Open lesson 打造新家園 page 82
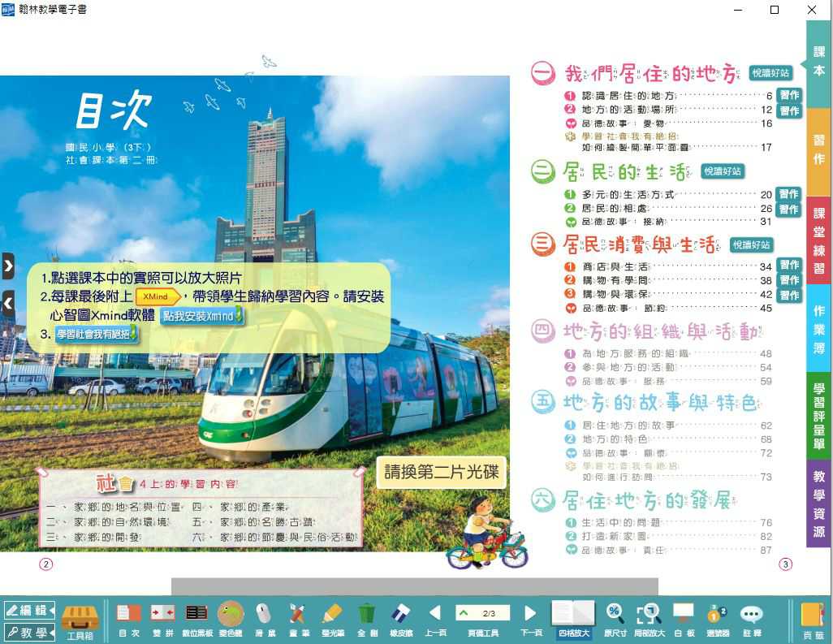 [668, 537]
